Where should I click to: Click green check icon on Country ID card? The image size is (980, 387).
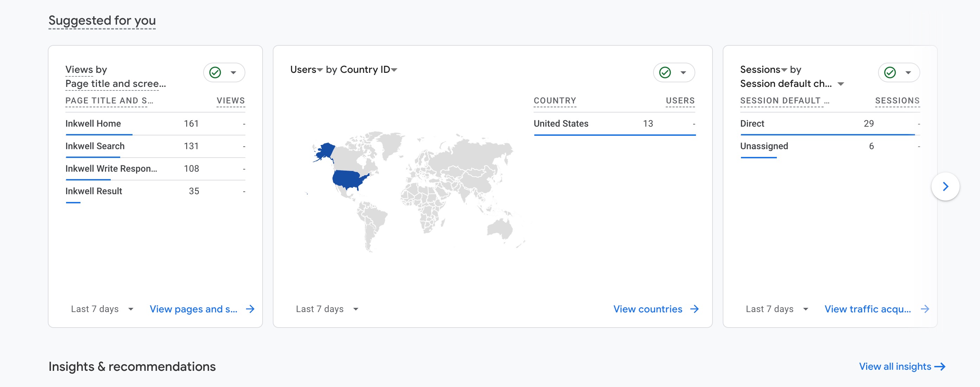[665, 72]
